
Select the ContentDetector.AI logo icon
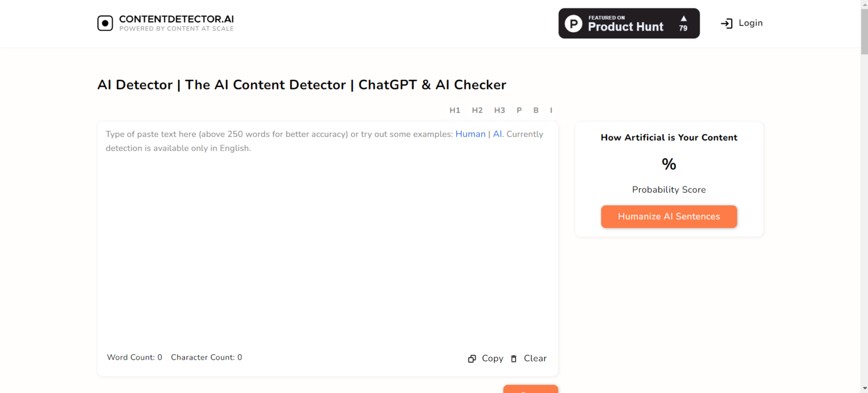(x=105, y=23)
